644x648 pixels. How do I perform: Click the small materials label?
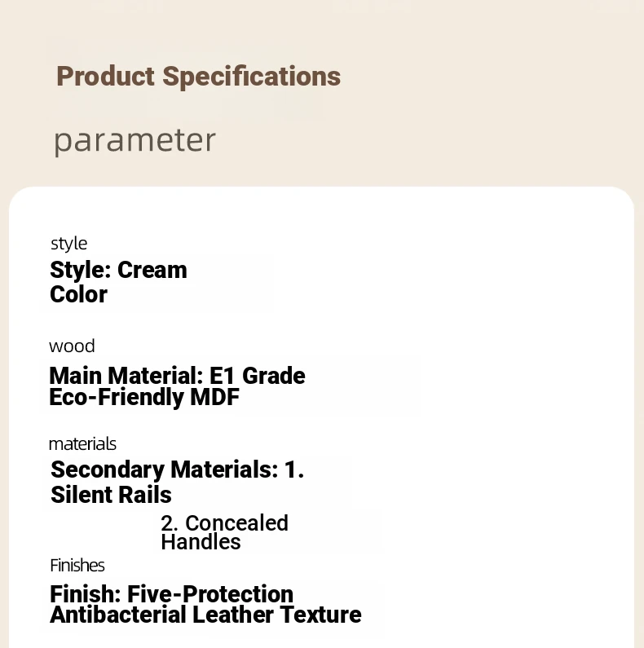[x=82, y=444]
